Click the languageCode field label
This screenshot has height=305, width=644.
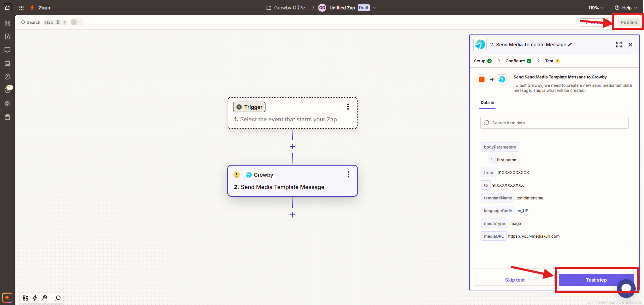(x=498, y=211)
